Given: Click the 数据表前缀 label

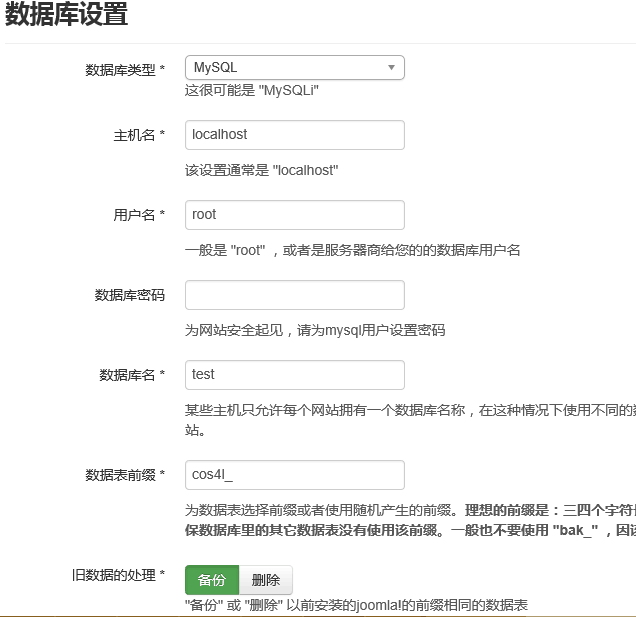Looking at the screenshot, I should [x=125, y=475].
